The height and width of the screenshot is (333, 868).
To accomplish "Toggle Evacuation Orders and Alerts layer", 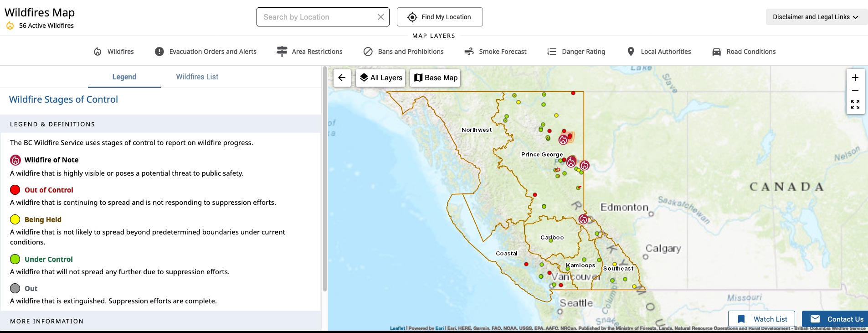I will pyautogui.click(x=205, y=52).
